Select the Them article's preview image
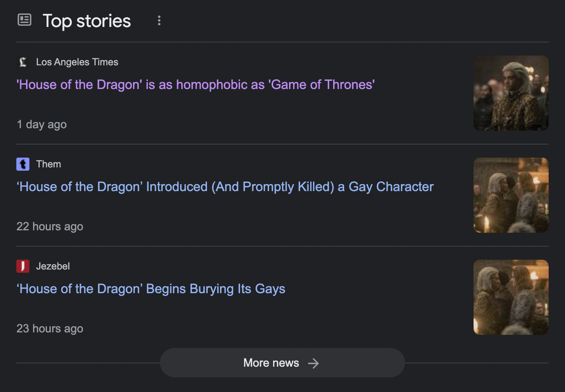This screenshot has width=565, height=392. coord(511,195)
